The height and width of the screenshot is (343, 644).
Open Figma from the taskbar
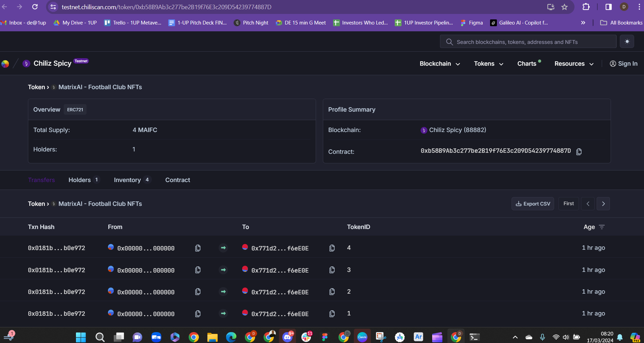click(x=325, y=337)
